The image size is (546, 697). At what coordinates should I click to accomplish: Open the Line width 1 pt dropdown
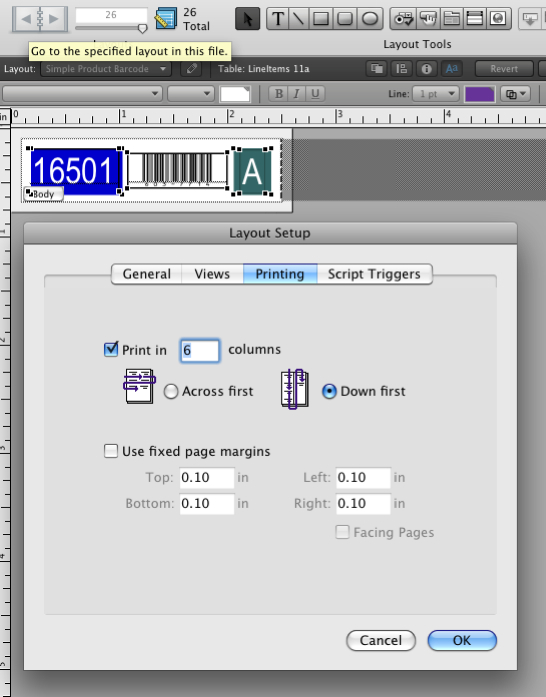click(x=436, y=94)
